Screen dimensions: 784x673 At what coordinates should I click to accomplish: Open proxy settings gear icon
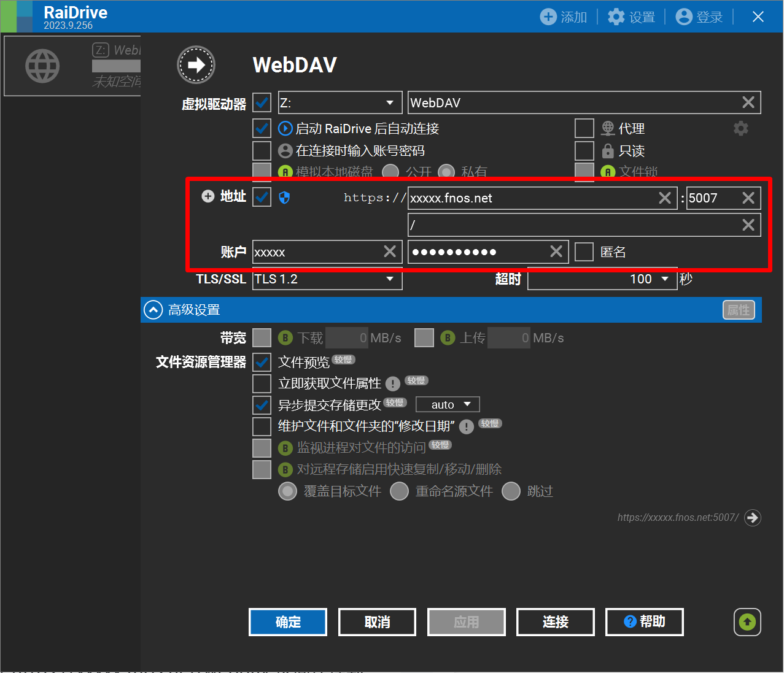point(741,128)
